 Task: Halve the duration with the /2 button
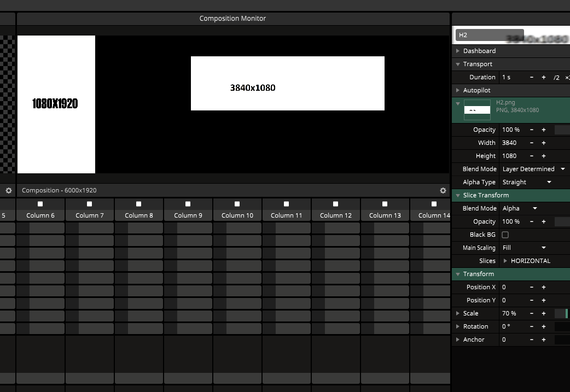(556, 77)
